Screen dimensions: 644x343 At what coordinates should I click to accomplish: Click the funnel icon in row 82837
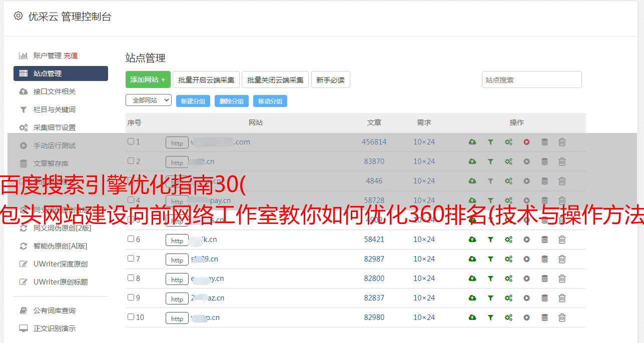point(490,298)
